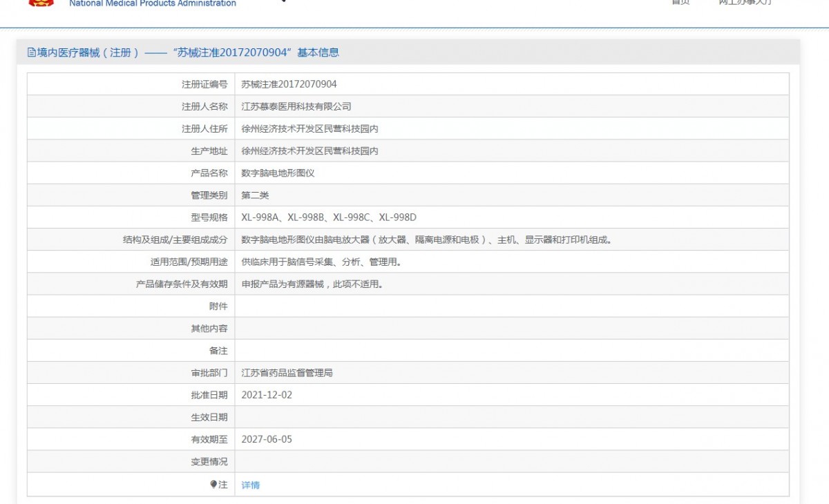Viewport: 829px width, 504px height.
Task: Click the 第二类 management category value
Action: [x=255, y=195]
